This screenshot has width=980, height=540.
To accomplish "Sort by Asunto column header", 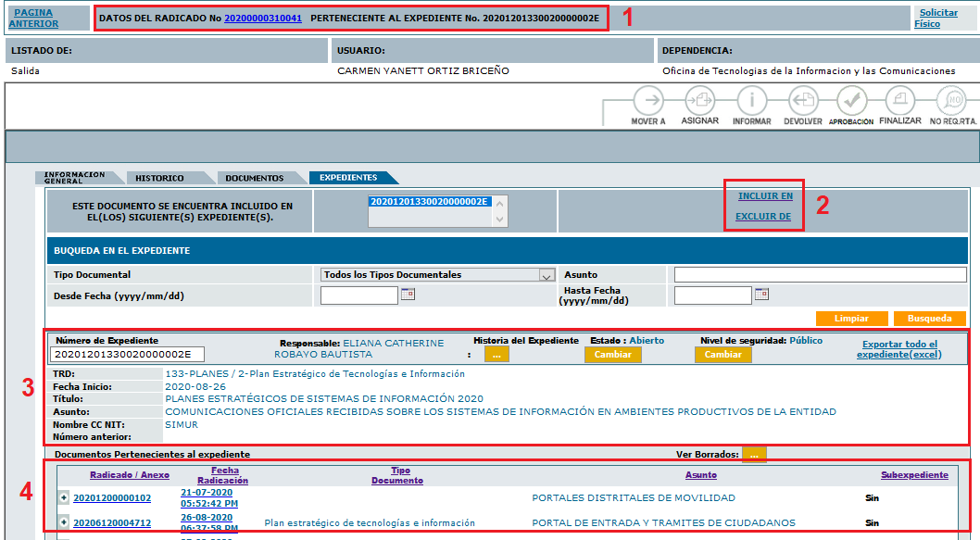I will [700, 475].
